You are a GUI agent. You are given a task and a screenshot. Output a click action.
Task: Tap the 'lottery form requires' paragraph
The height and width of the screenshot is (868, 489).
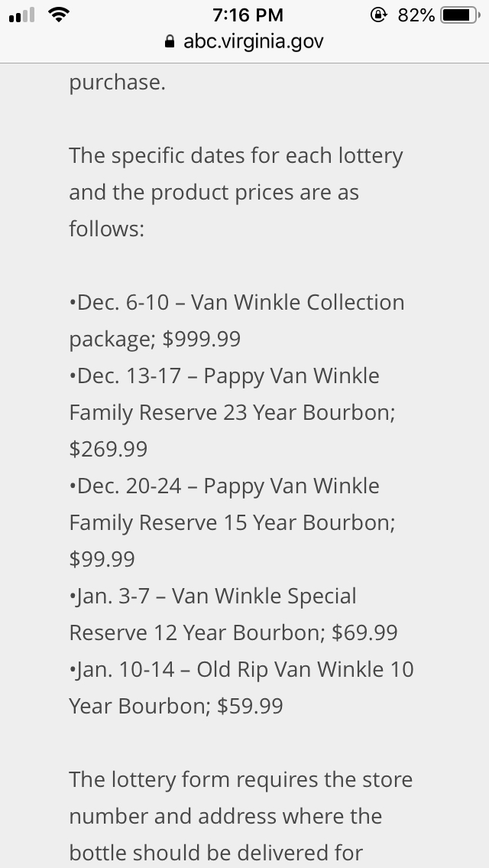(241, 816)
